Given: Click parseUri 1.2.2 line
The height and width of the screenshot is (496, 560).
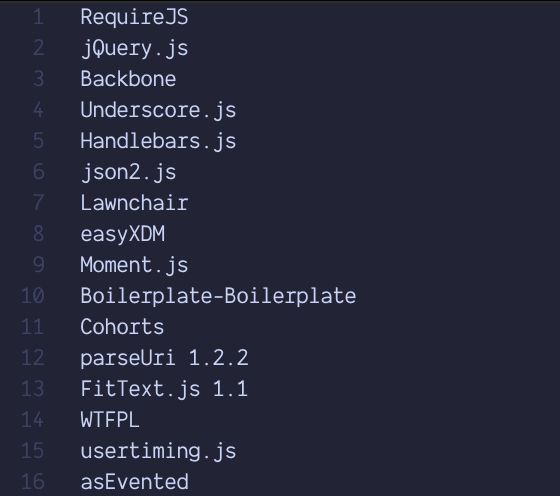Looking at the screenshot, I should click(164, 358).
